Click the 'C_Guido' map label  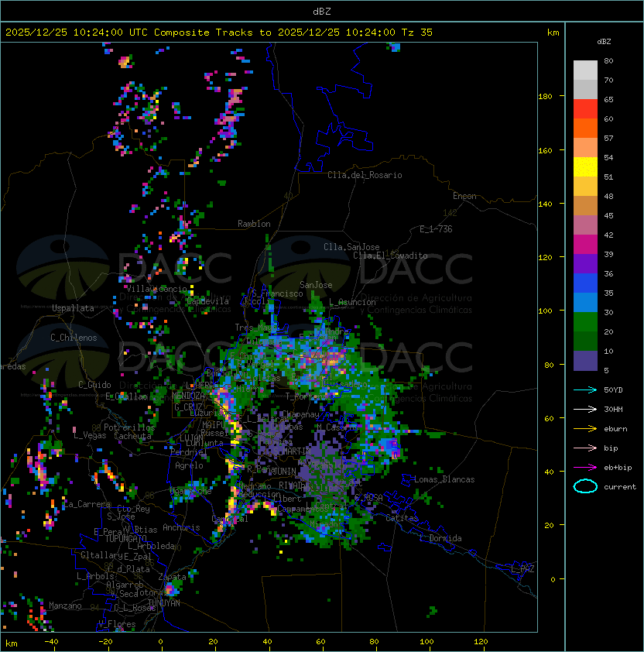[x=94, y=385]
